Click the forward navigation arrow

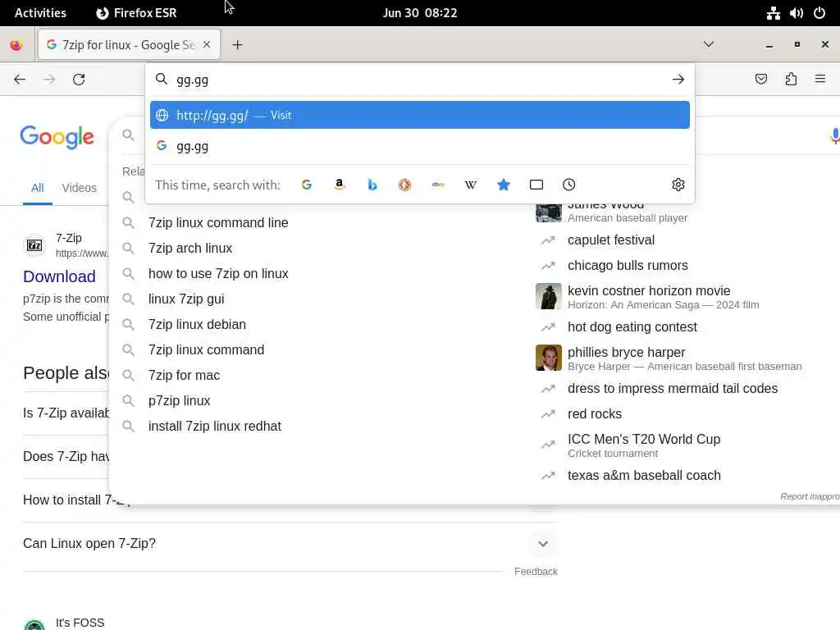(49, 80)
